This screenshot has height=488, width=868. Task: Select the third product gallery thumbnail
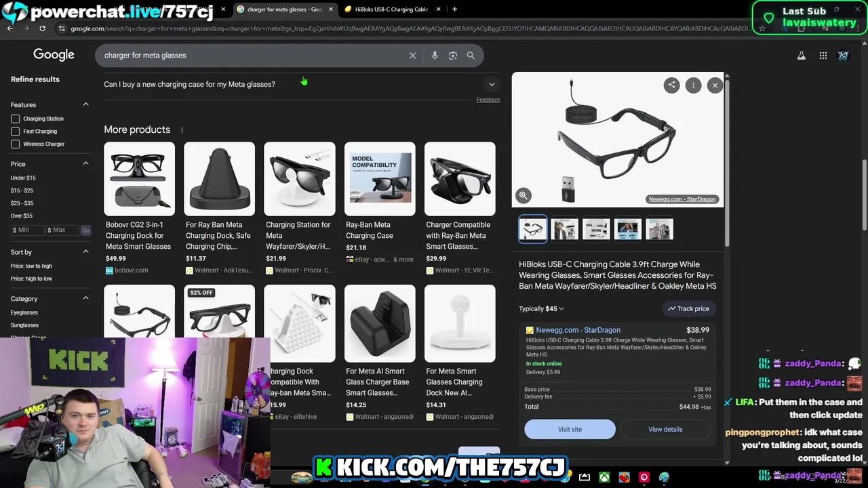(x=596, y=229)
